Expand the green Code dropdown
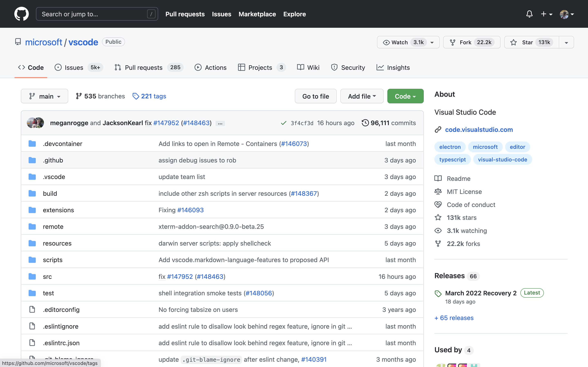Screen dimensions: 588x367 [405, 96]
